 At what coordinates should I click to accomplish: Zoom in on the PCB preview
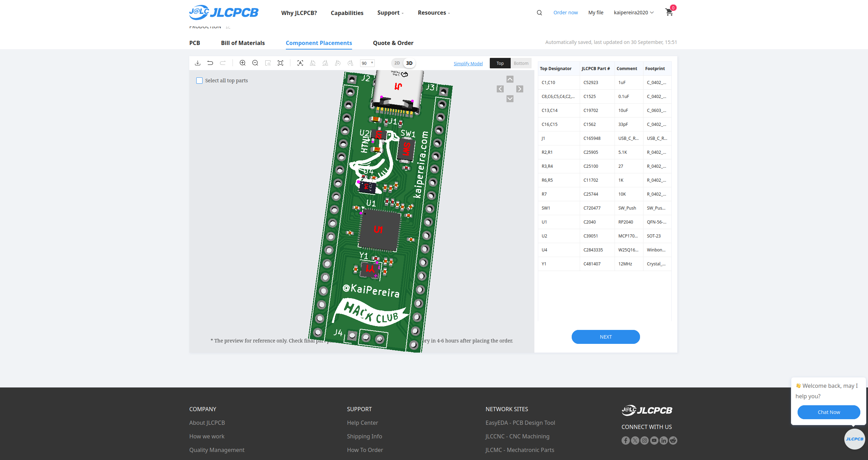click(x=243, y=63)
